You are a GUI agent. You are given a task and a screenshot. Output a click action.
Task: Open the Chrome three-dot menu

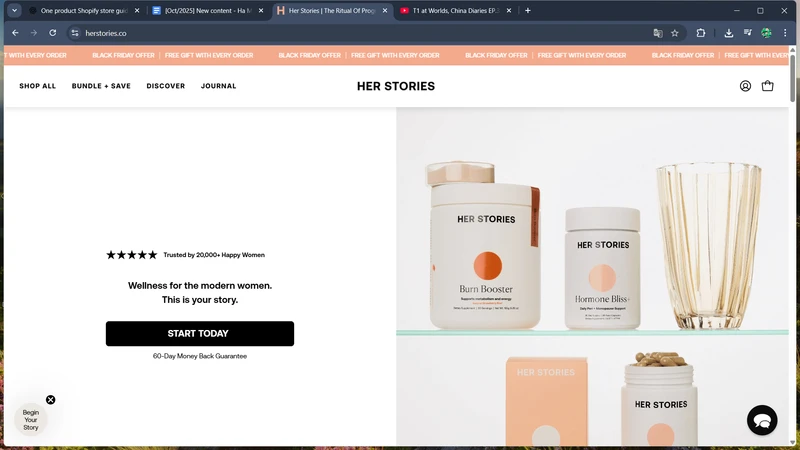[785, 33]
